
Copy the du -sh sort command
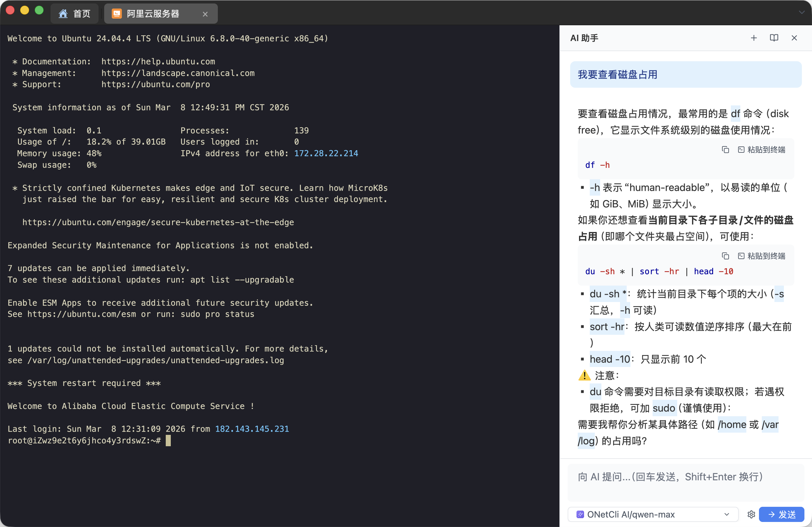(725, 256)
